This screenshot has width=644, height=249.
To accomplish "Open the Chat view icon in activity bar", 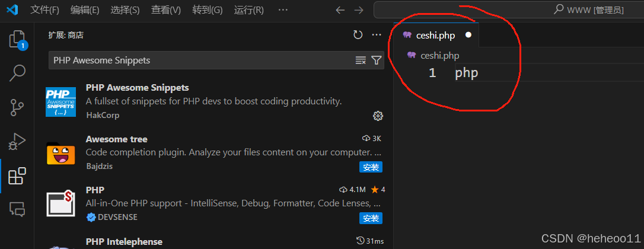I will tap(17, 209).
